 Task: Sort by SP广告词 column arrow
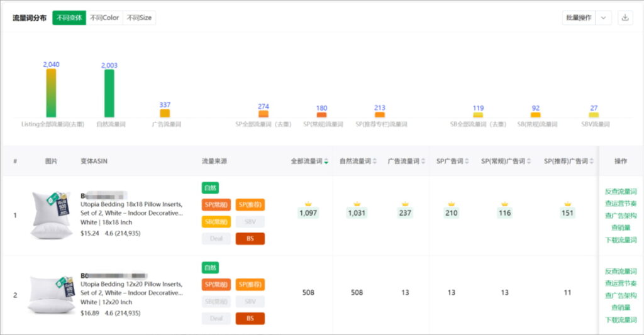467,162
